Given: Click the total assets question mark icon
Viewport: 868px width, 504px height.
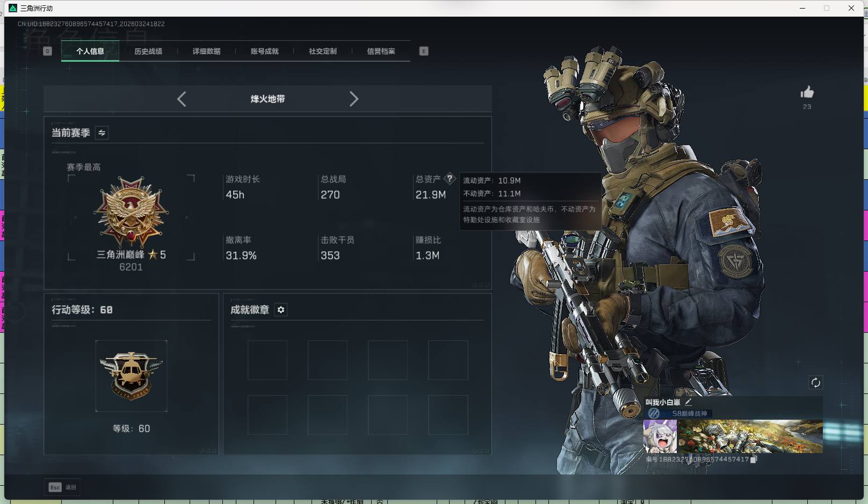Looking at the screenshot, I should point(450,179).
